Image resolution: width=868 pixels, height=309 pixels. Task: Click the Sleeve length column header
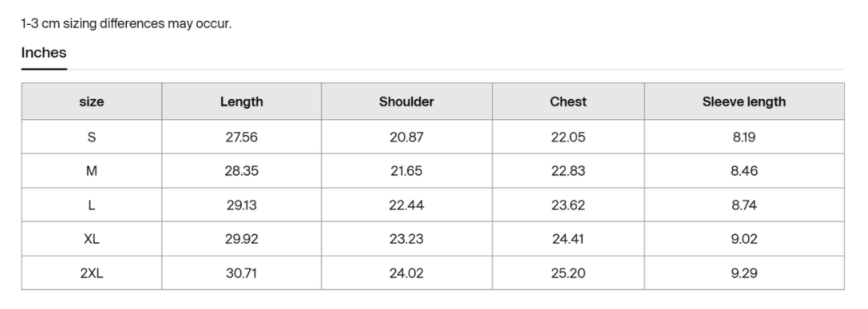(x=744, y=102)
